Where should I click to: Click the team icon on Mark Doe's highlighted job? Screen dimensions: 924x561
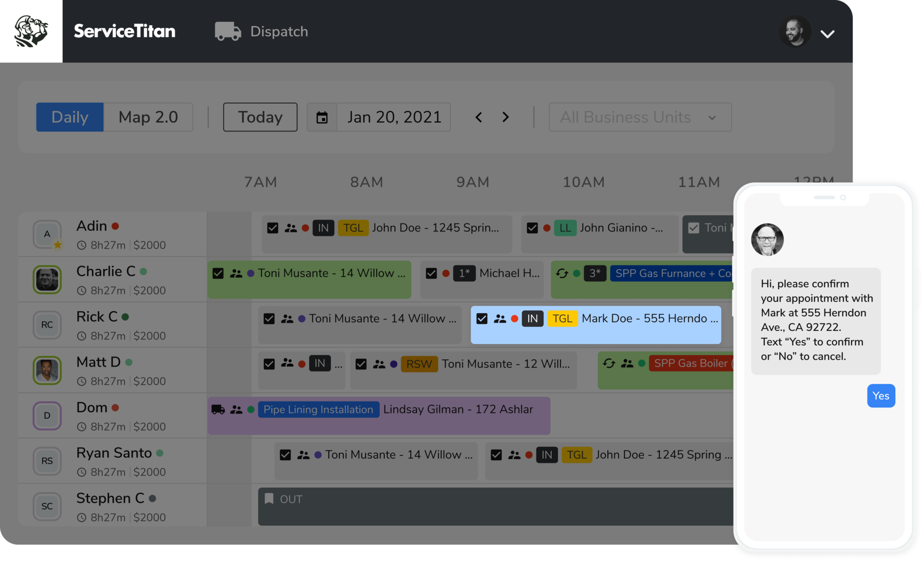(500, 319)
